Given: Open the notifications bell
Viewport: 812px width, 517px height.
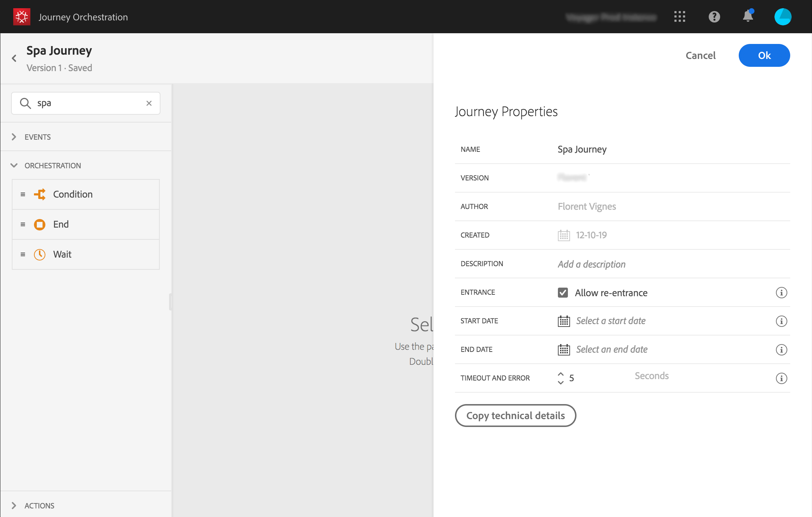Looking at the screenshot, I should point(748,16).
